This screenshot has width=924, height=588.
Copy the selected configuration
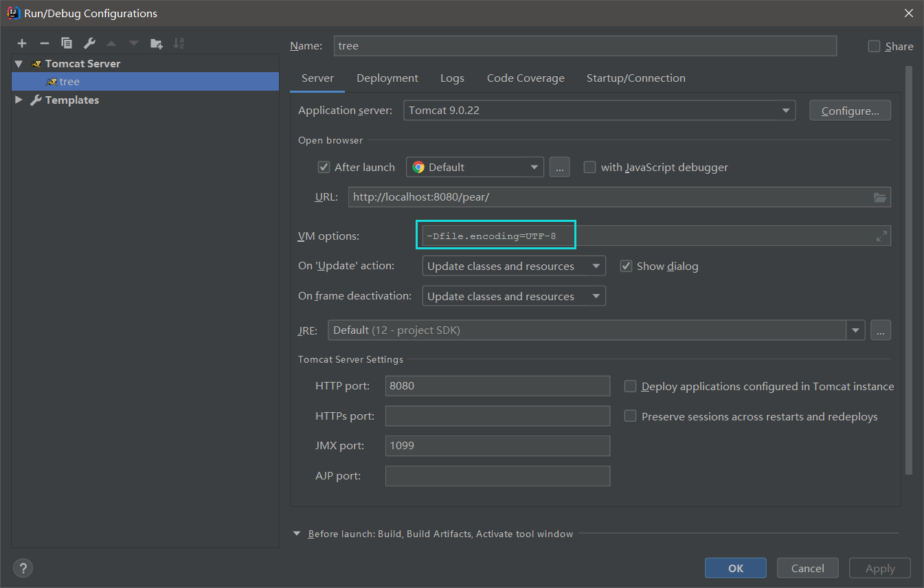(67, 43)
